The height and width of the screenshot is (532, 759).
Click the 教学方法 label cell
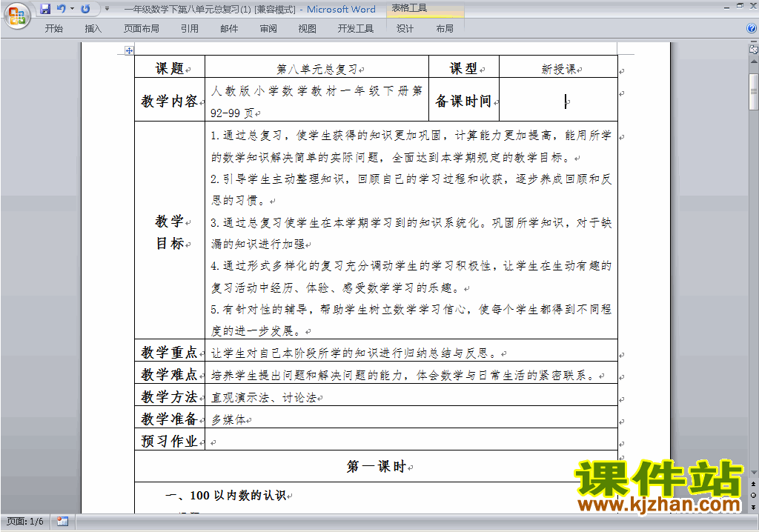pyautogui.click(x=170, y=396)
